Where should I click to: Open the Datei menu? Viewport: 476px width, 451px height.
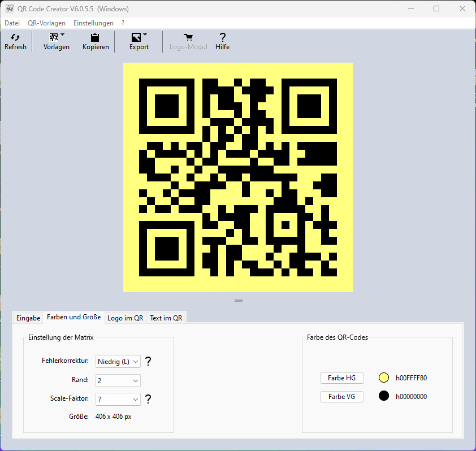click(x=12, y=23)
